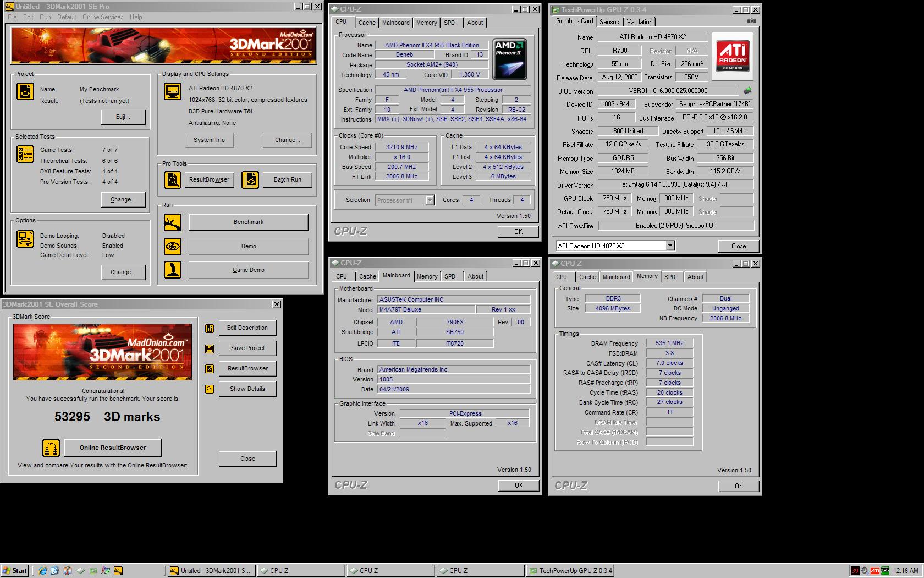Click the ATI Radeon logo in GPU-Z
The height and width of the screenshot is (578, 924).
[733, 57]
